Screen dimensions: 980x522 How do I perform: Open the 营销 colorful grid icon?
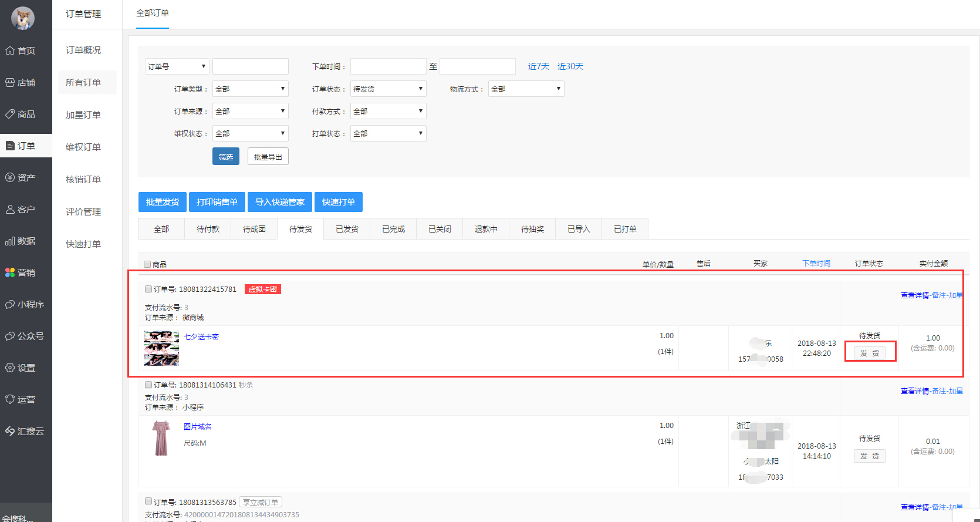(x=10, y=272)
